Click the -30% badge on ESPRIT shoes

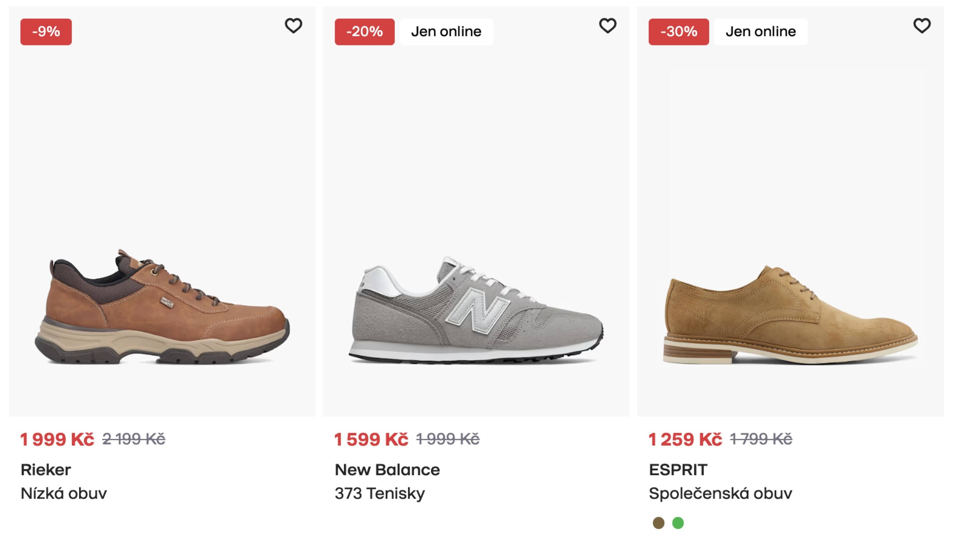[x=678, y=32]
